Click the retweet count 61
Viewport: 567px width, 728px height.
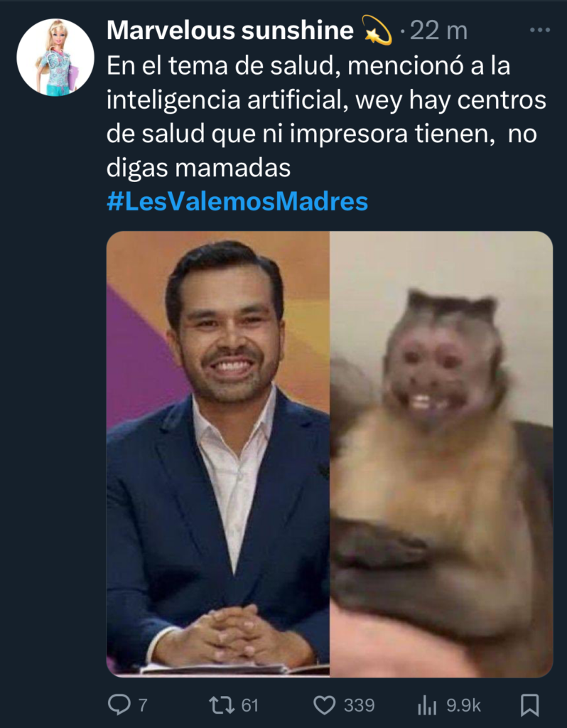(x=249, y=705)
